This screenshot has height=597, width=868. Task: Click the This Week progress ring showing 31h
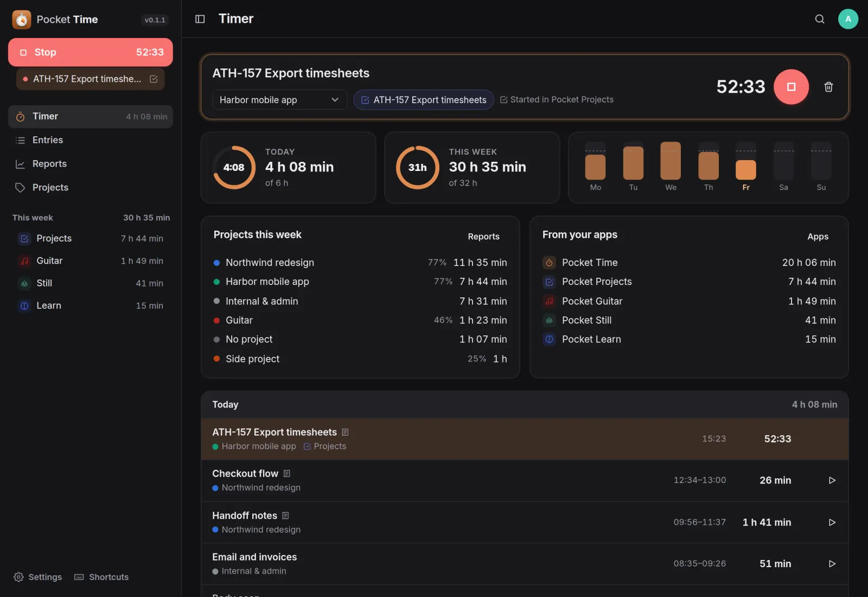pyautogui.click(x=418, y=167)
